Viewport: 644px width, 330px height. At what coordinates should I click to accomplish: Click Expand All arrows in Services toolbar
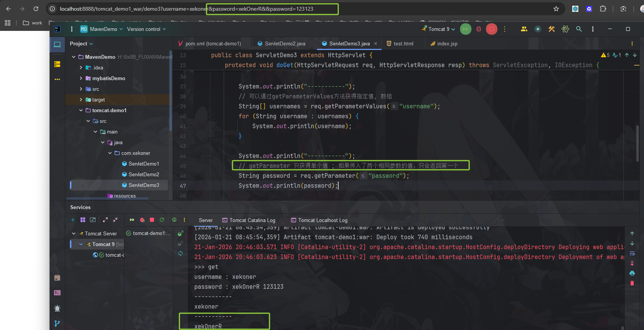(105, 220)
